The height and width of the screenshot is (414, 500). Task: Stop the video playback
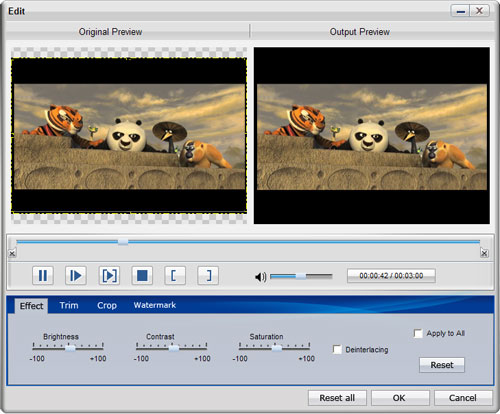pyautogui.click(x=142, y=276)
